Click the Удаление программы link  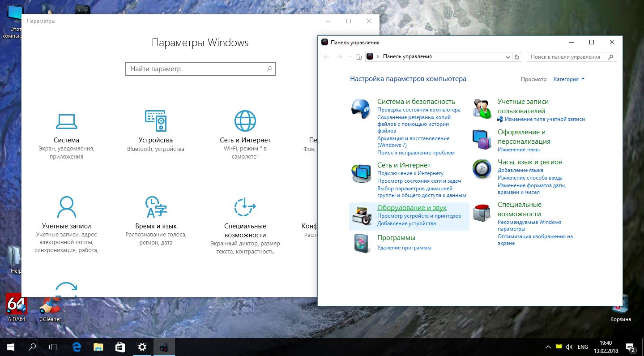pos(404,248)
